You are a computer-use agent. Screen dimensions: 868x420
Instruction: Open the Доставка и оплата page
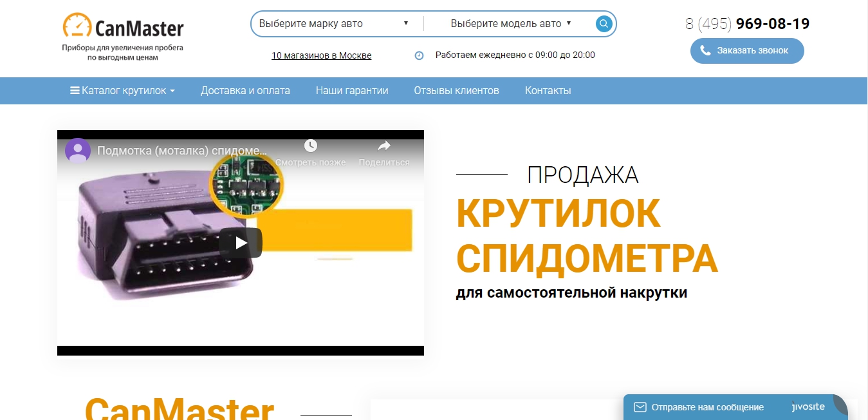pyautogui.click(x=245, y=91)
